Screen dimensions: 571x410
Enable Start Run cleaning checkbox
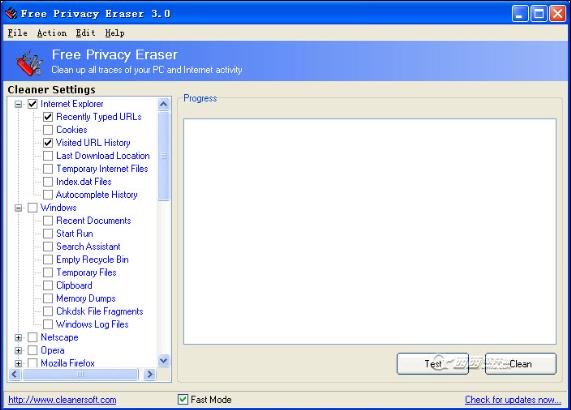point(48,233)
